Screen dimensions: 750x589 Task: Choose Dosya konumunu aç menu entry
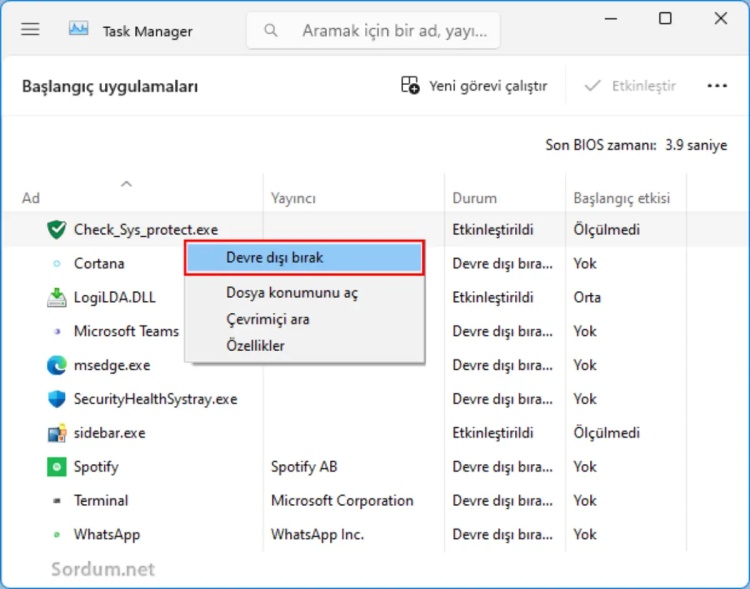tap(292, 293)
